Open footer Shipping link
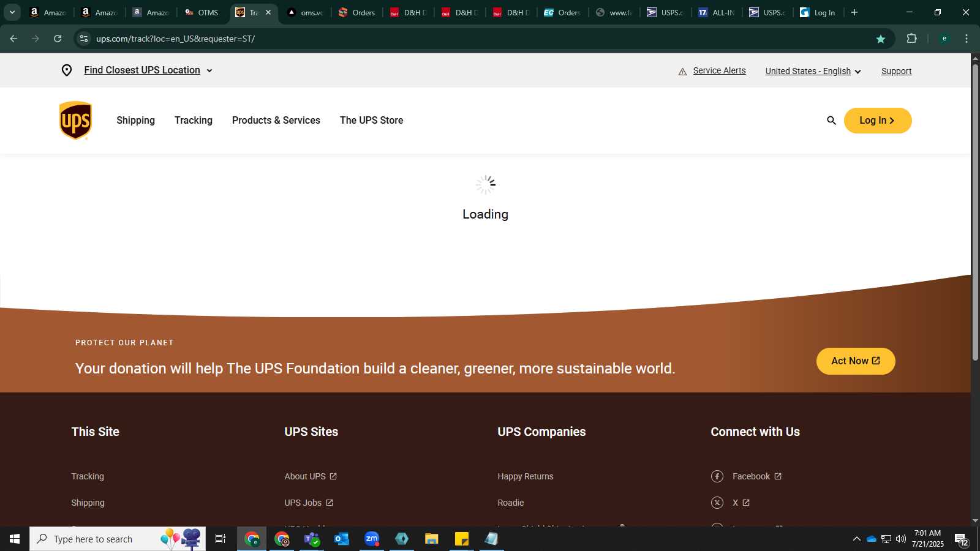Viewport: 980px width, 551px height. pos(88,503)
